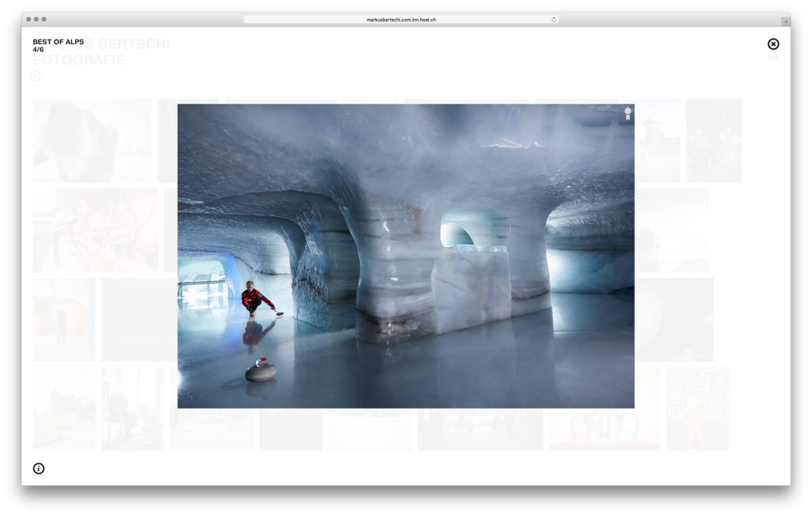
Task: Select the BEST OF ALPS gallery title
Action: 58,42
